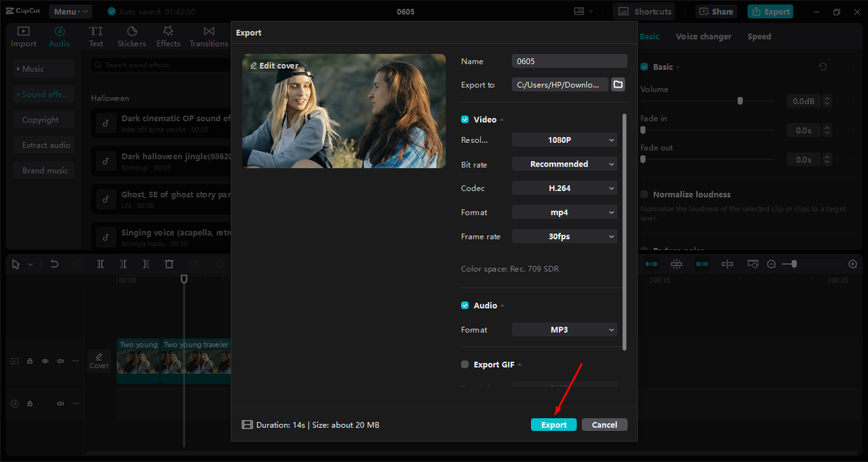Open the Bit rate dropdown showing Recommended
The width and height of the screenshot is (868, 462).
click(564, 164)
